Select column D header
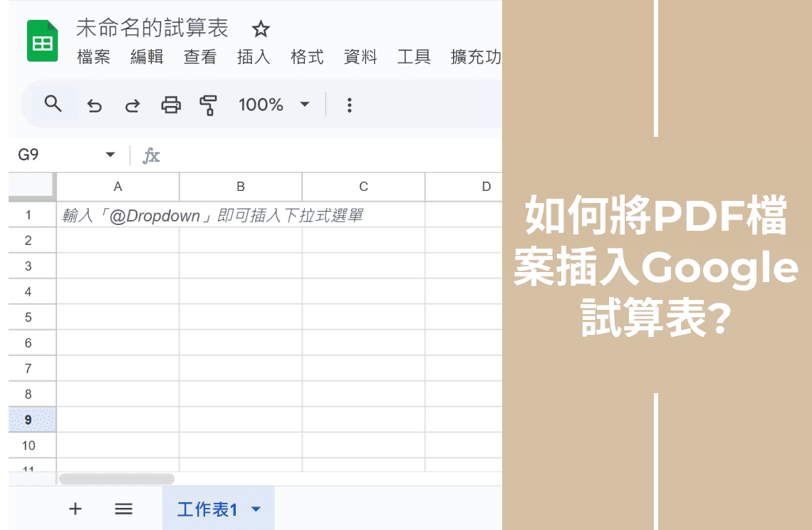The image size is (812, 530). pos(464,187)
